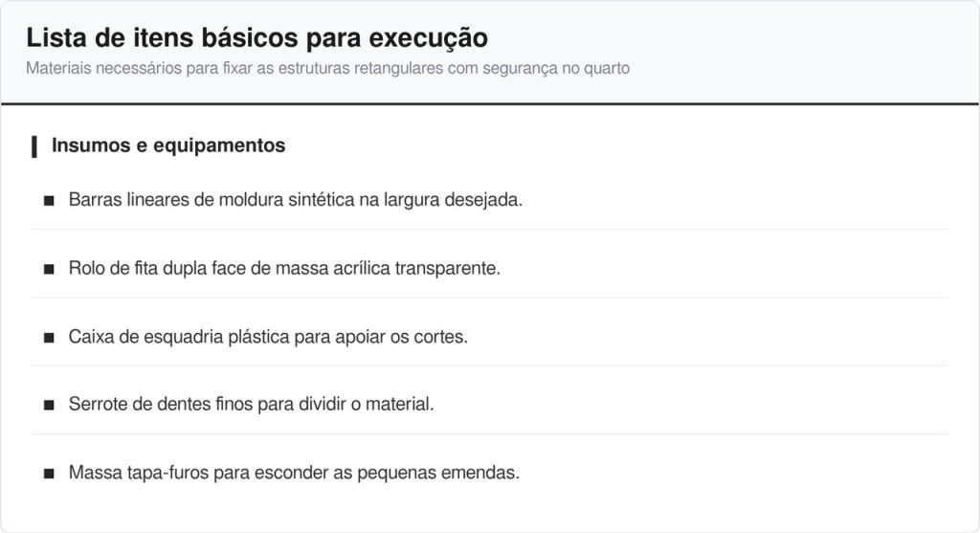Select the bullet next to Massa tapa-furos item
The width and height of the screenshot is (980, 533).
tap(48, 474)
